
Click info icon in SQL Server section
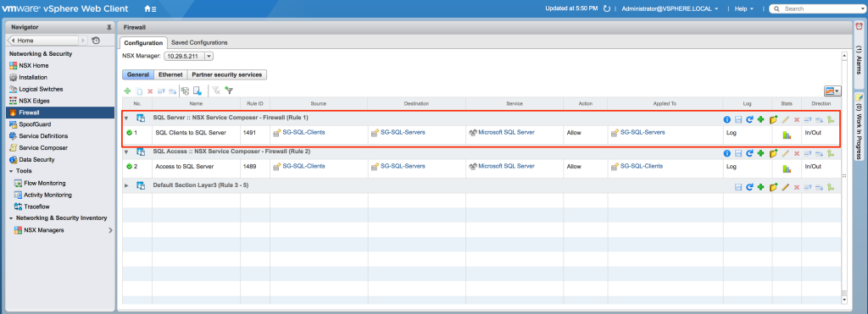[727, 119]
